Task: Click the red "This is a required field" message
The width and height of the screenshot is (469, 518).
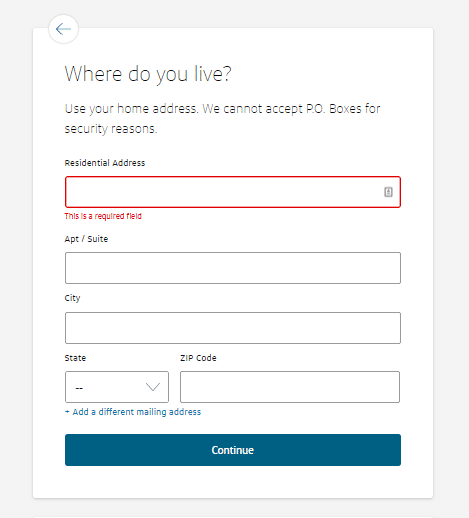Action: [x=103, y=216]
